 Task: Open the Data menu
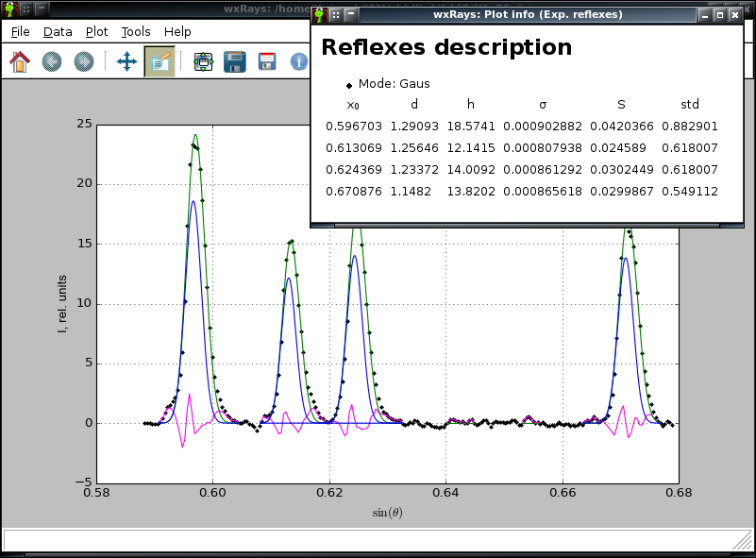pyautogui.click(x=58, y=31)
